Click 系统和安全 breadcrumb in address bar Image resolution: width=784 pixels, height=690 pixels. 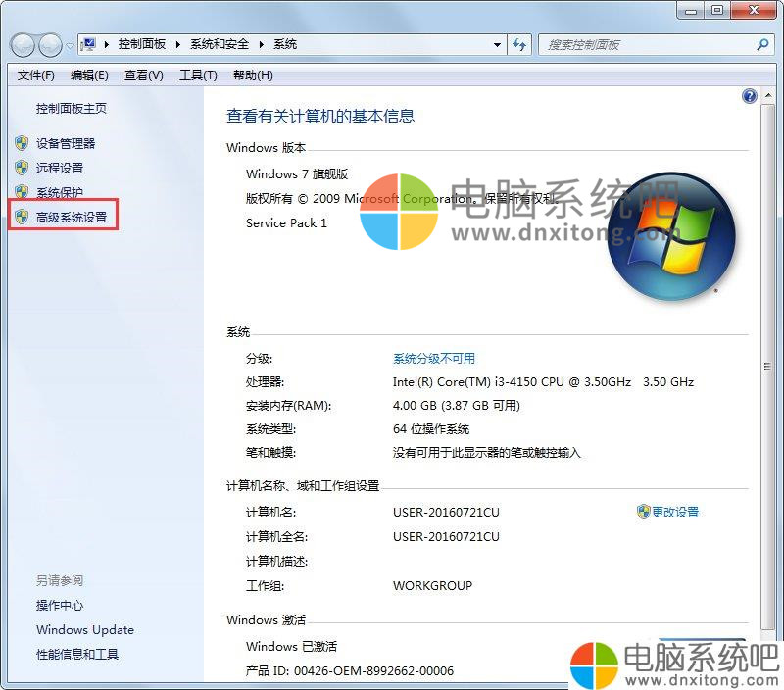point(219,44)
